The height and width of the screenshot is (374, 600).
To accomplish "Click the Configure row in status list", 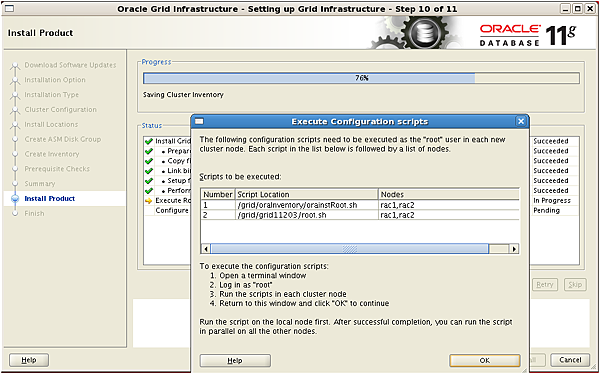I will [x=172, y=211].
